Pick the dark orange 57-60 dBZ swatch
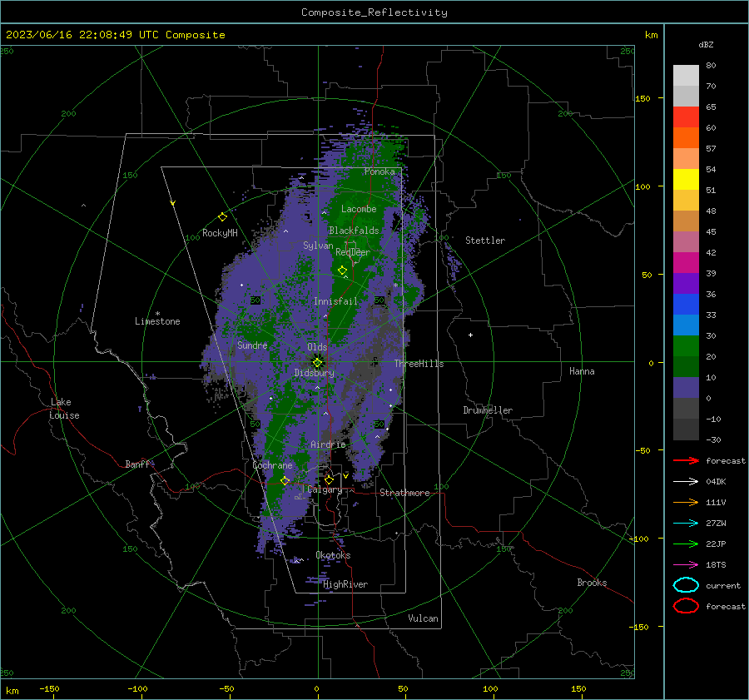749x700 pixels. (686, 138)
